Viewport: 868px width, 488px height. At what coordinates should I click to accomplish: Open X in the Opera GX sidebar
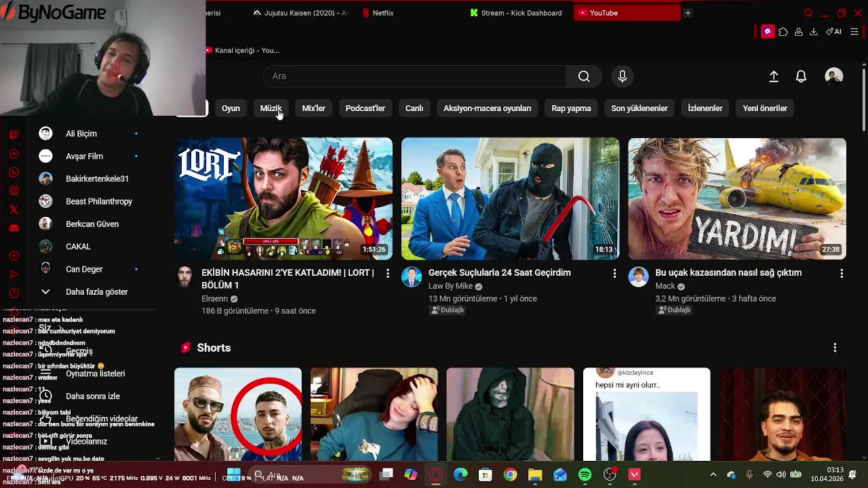pos(14,209)
